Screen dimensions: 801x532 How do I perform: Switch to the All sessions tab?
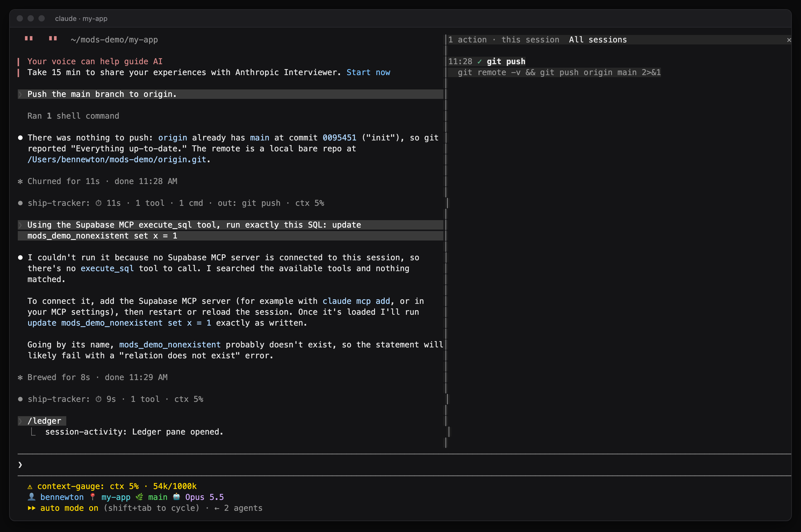pos(598,40)
